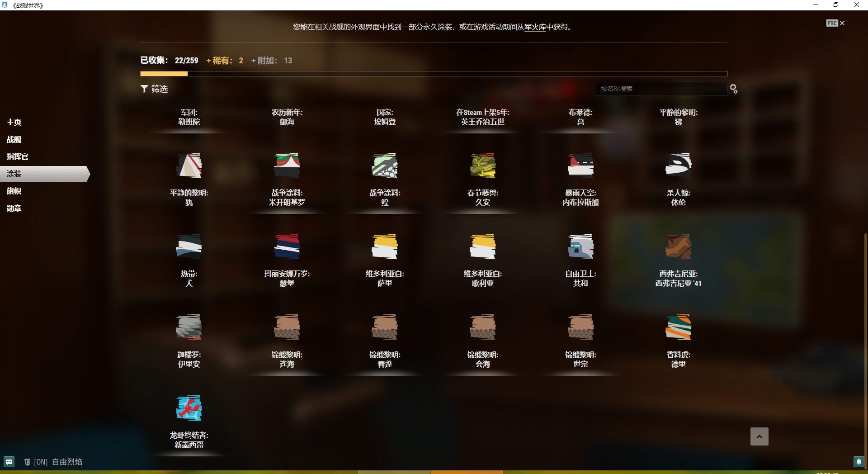
Task: Open the 筛选 filter options
Action: [x=154, y=89]
